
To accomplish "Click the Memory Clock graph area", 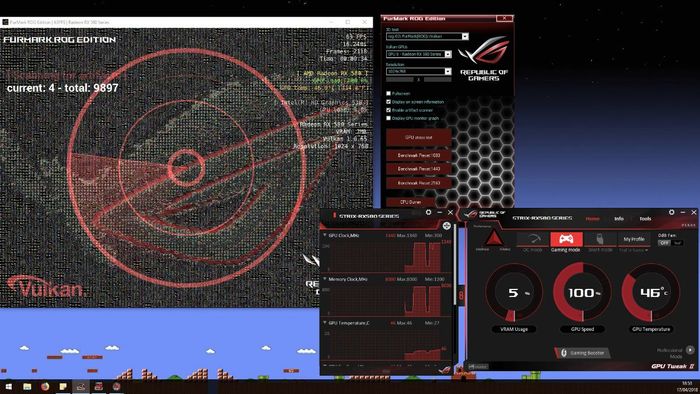I will tap(386, 300).
